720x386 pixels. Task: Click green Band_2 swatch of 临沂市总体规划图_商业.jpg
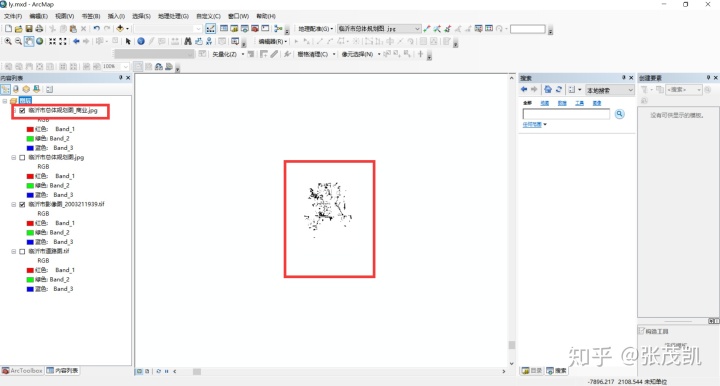30,139
